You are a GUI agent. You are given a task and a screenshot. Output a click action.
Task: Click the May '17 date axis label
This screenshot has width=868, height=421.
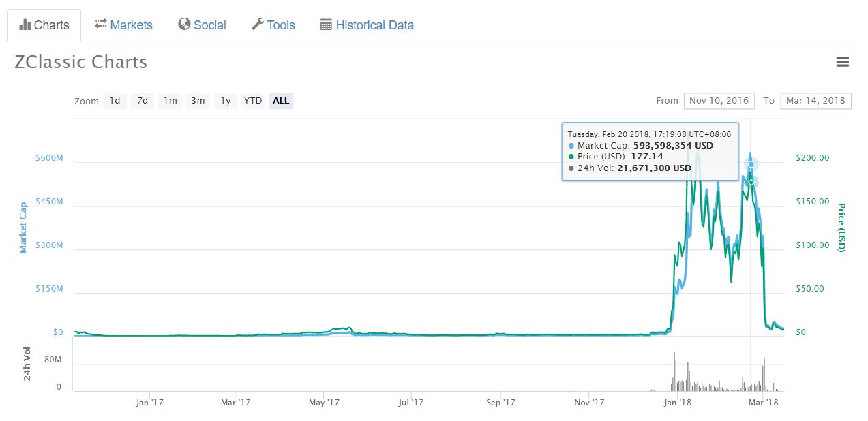[x=324, y=403]
